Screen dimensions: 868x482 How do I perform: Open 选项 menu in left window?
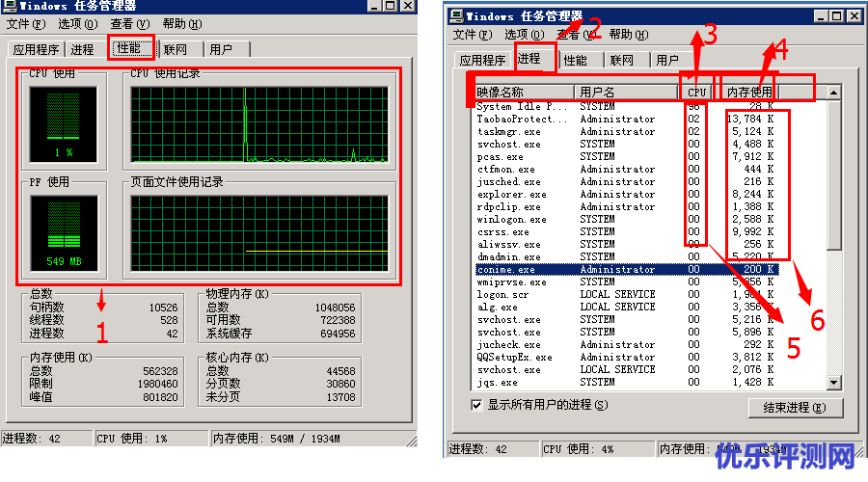click(77, 24)
